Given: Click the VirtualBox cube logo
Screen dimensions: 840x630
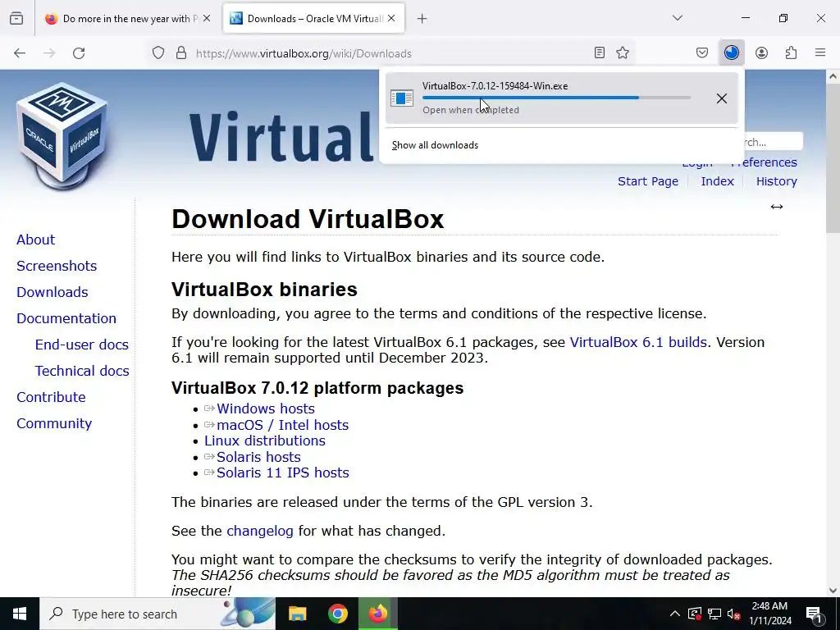Looking at the screenshot, I should 62,136.
